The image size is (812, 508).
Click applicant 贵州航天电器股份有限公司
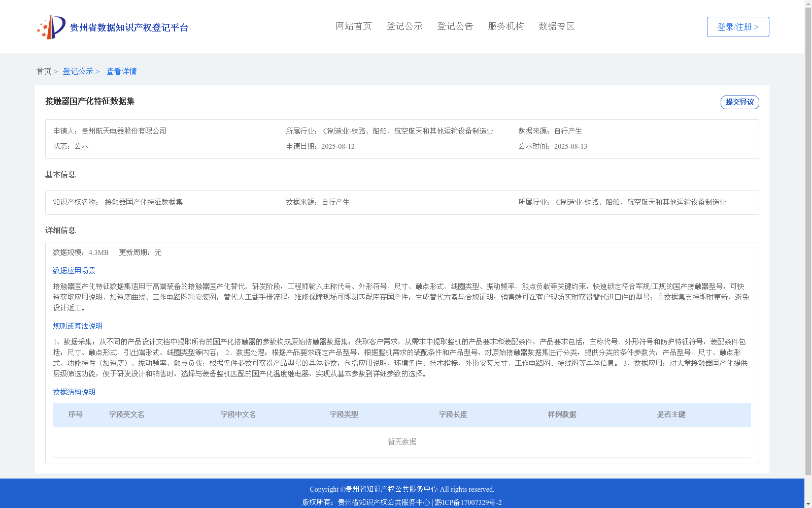[124, 131]
